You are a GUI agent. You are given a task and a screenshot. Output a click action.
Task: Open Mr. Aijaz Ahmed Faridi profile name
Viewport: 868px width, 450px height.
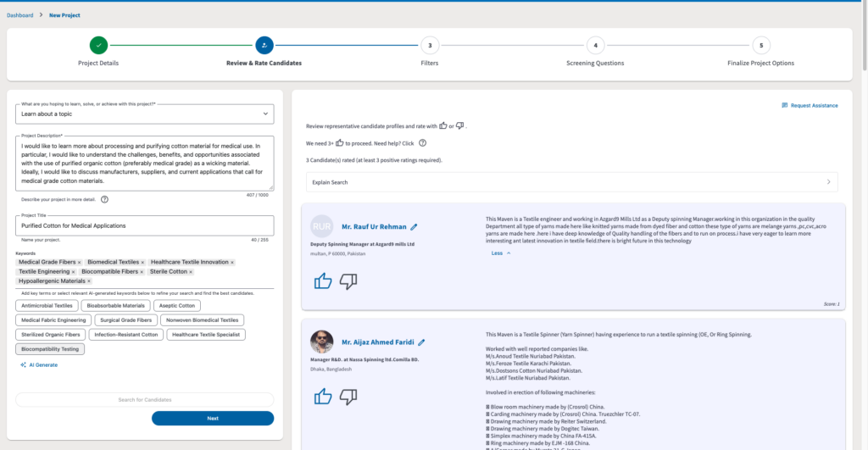pos(377,342)
